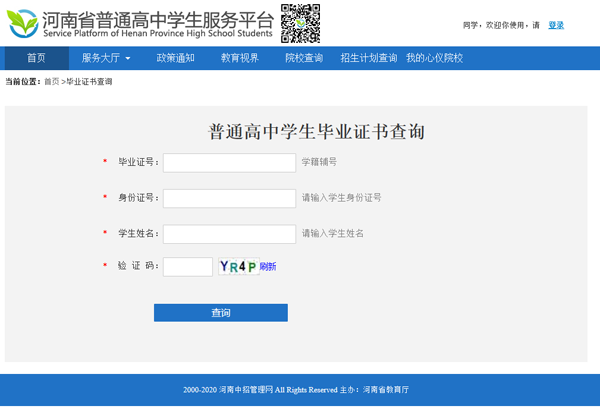Click the 毕业证号 field label

[x=138, y=162]
